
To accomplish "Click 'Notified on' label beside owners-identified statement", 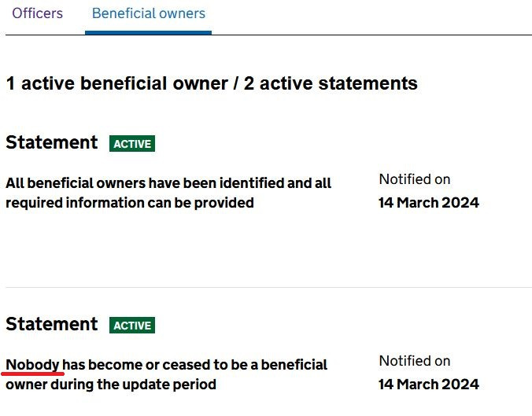I will (x=415, y=179).
